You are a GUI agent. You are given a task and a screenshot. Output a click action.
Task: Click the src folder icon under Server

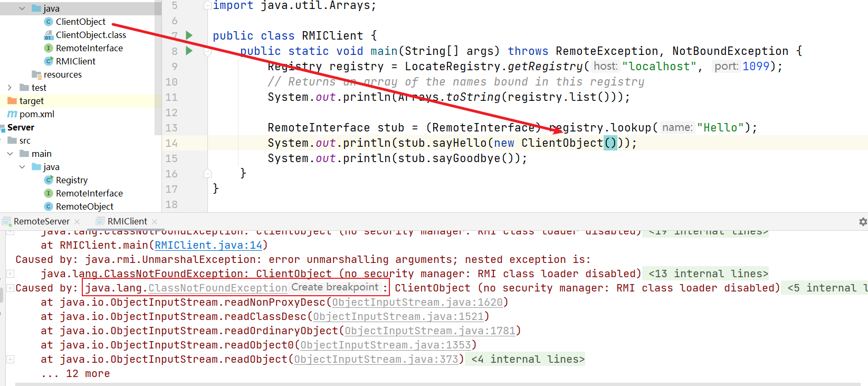coord(12,140)
